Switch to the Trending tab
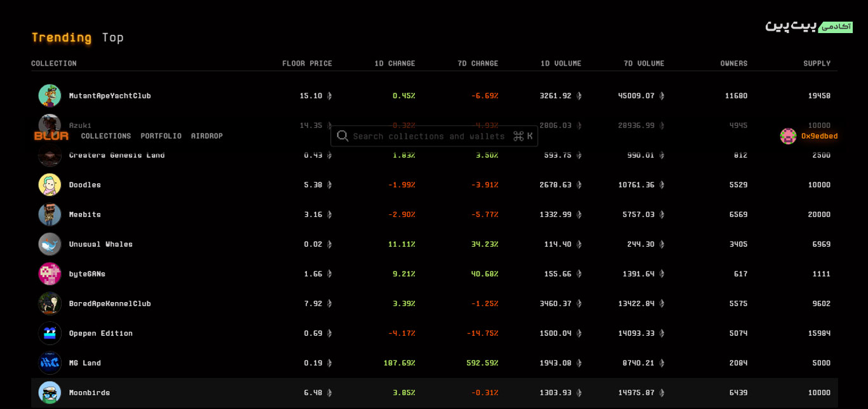 pyautogui.click(x=62, y=38)
